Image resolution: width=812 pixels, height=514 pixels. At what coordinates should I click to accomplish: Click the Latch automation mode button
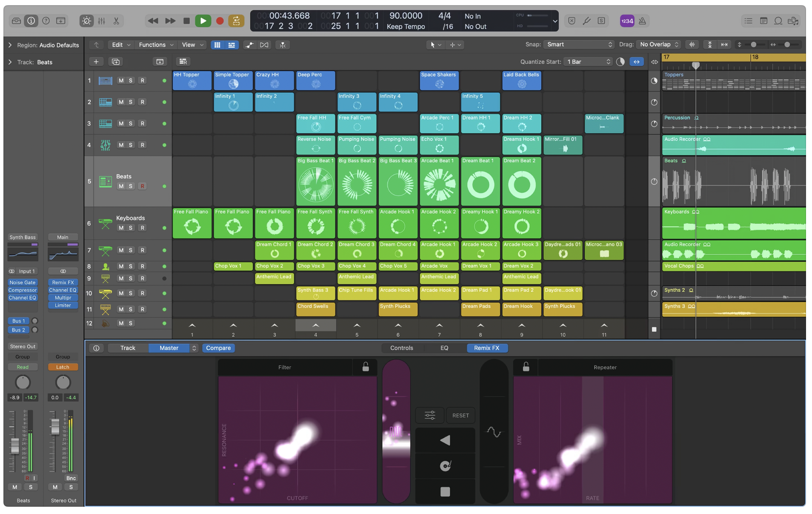point(63,367)
